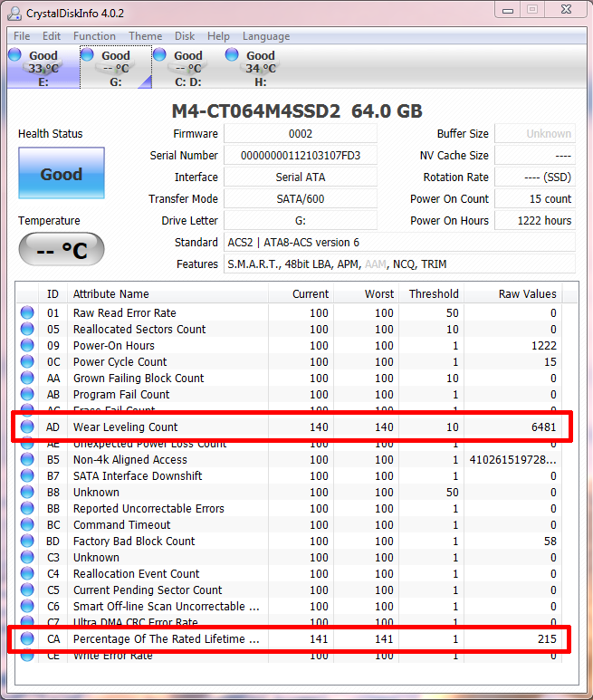
Task: Open the Theme menu
Action: (146, 36)
